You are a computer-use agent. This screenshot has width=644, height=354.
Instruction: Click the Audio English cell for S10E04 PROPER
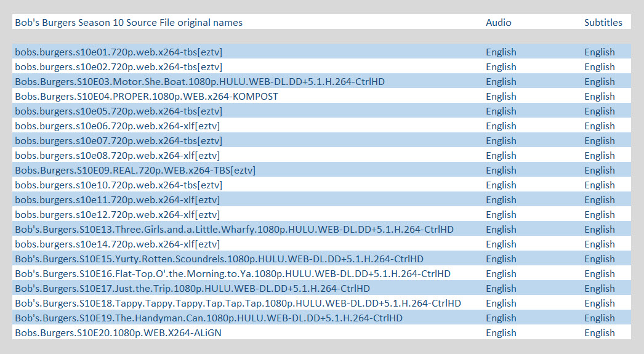[x=501, y=97]
